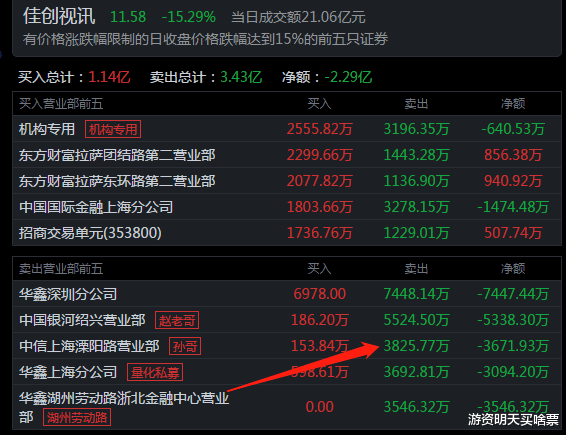Click sell amount 3278.15万
566x435 pixels.
click(416, 207)
